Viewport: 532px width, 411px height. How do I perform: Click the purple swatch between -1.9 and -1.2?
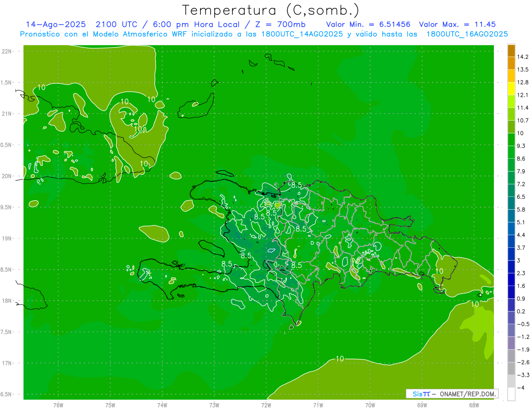511,343
